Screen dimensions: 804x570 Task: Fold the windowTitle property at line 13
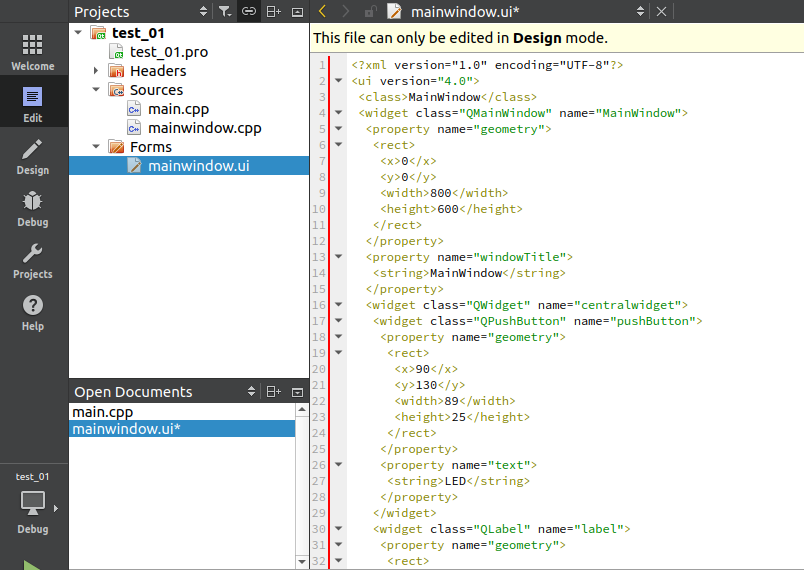point(338,256)
